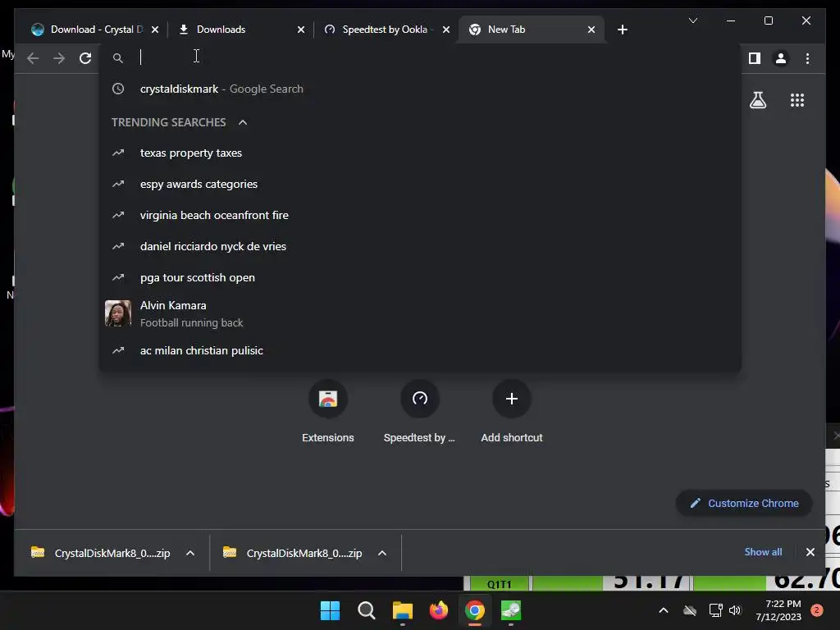Expand options for first CrystalDiskMark zip
This screenshot has height=630, width=840.
190,553
